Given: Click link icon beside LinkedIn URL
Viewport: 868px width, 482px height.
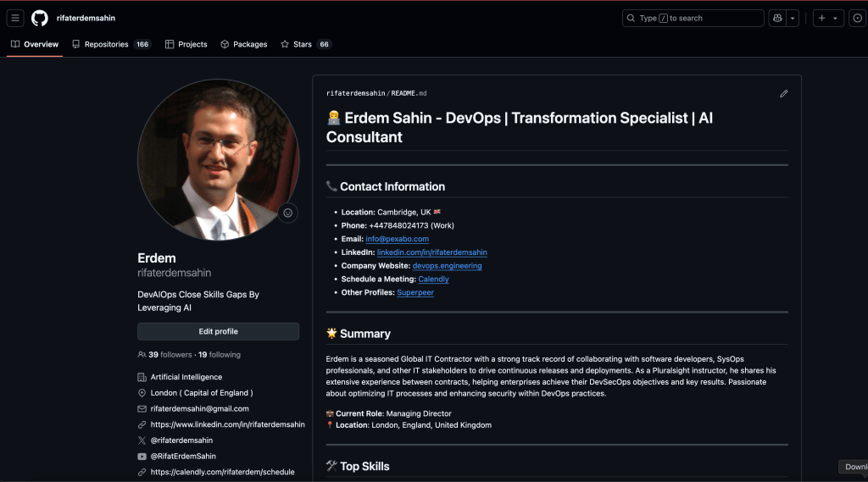Looking at the screenshot, I should click(x=142, y=424).
